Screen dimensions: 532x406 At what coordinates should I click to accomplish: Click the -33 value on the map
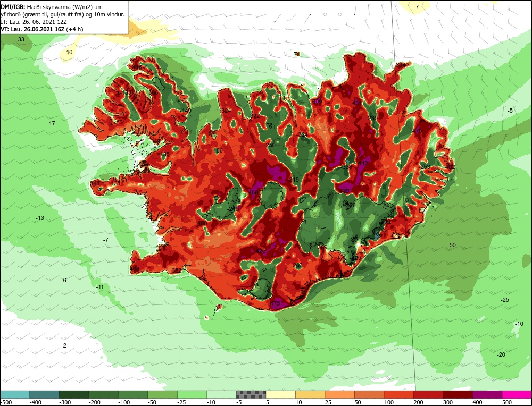click(20, 39)
